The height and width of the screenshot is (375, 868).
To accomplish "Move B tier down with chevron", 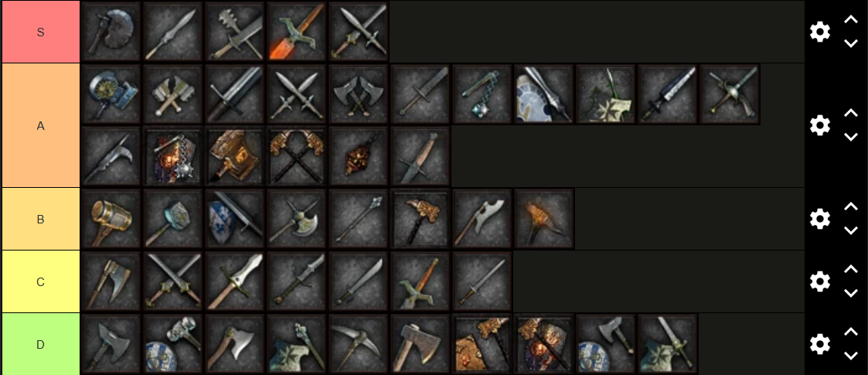I will (850, 230).
